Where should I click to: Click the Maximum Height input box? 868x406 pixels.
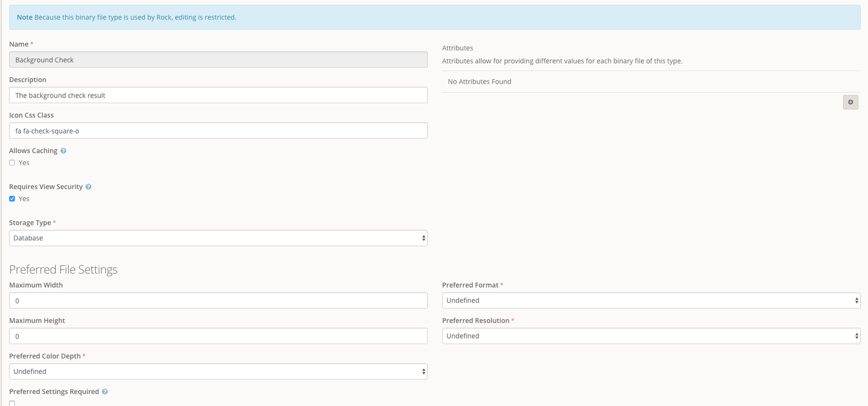[218, 337]
